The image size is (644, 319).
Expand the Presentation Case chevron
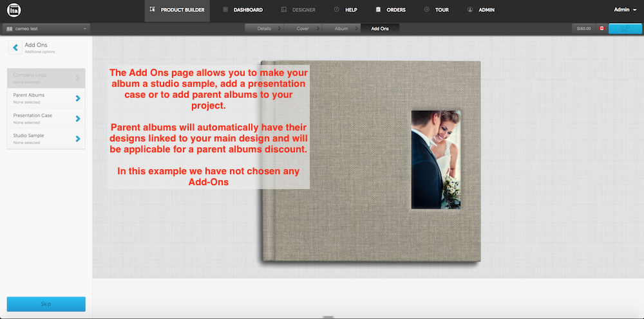[x=78, y=118]
